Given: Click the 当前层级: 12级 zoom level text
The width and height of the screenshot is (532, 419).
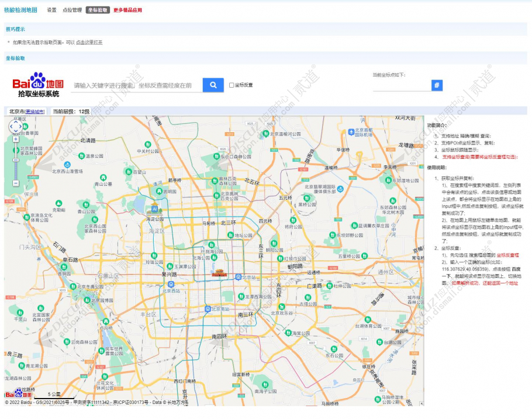Looking at the screenshot, I should coord(71,112).
